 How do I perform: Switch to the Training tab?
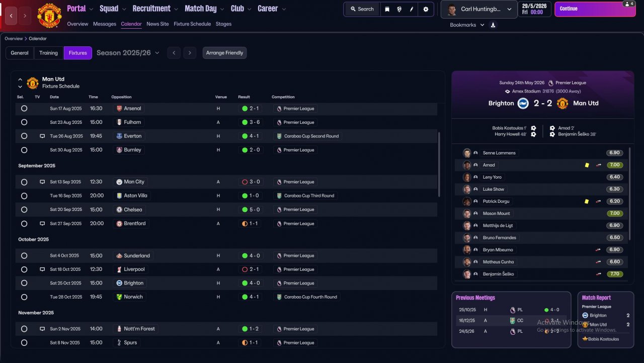coord(49,53)
